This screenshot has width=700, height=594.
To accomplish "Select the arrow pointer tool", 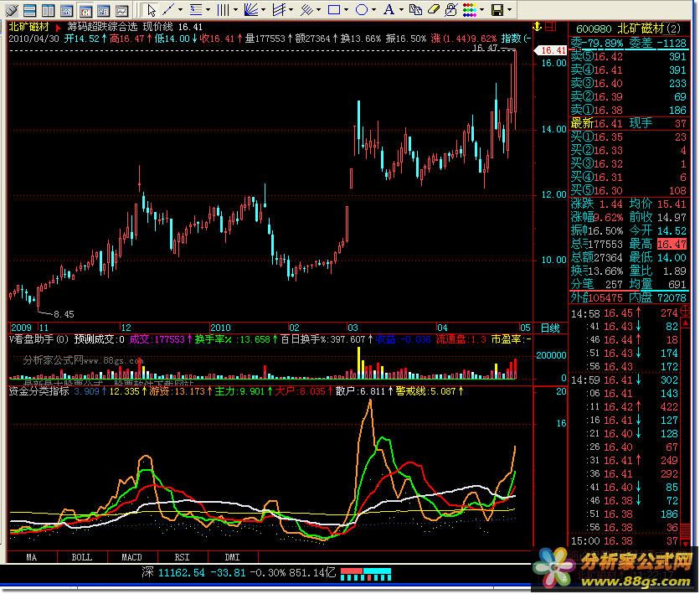I will click(x=151, y=10).
